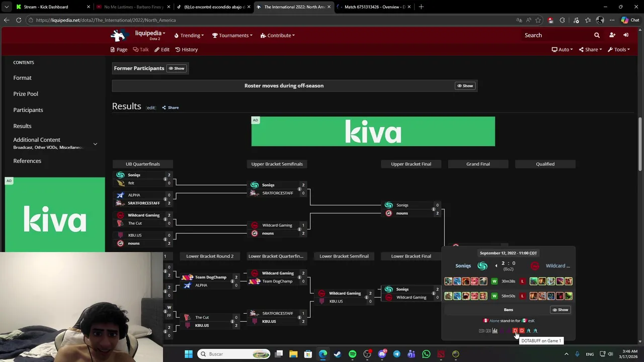
Task: Open browser extensions puzzle icon
Action: click(x=562, y=20)
